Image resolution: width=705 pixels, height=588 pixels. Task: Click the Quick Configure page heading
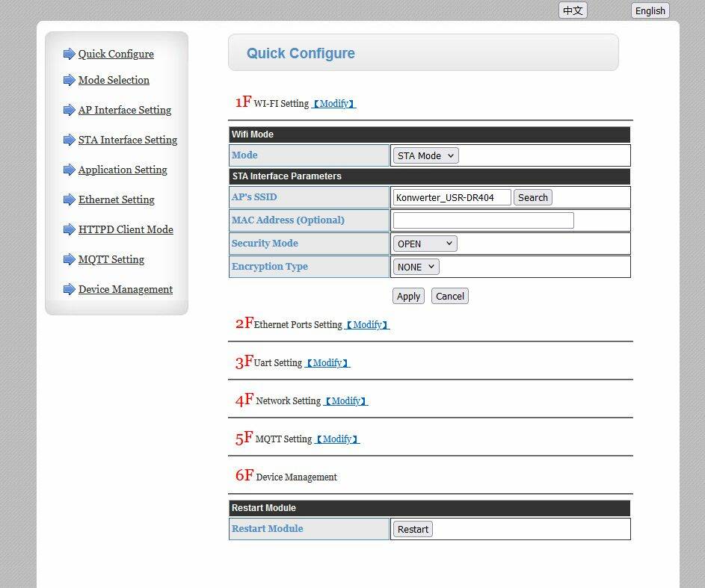point(301,53)
